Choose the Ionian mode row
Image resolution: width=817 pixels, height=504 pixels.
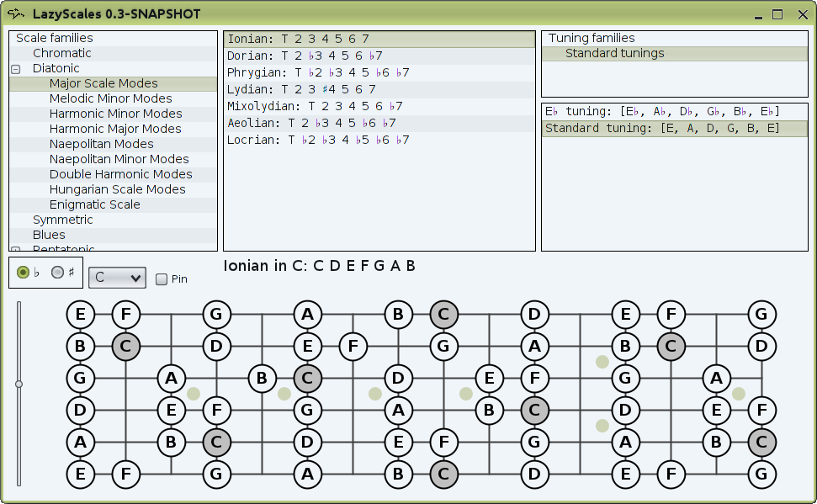[x=379, y=39]
